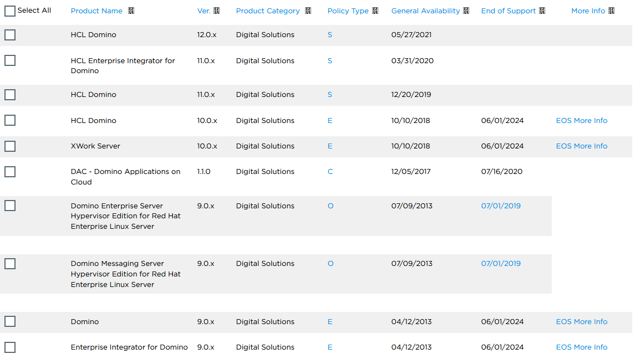The width and height of the screenshot is (640, 364).
Task: Open EOS More Info for Domino 9.0.x
Action: 582,321
